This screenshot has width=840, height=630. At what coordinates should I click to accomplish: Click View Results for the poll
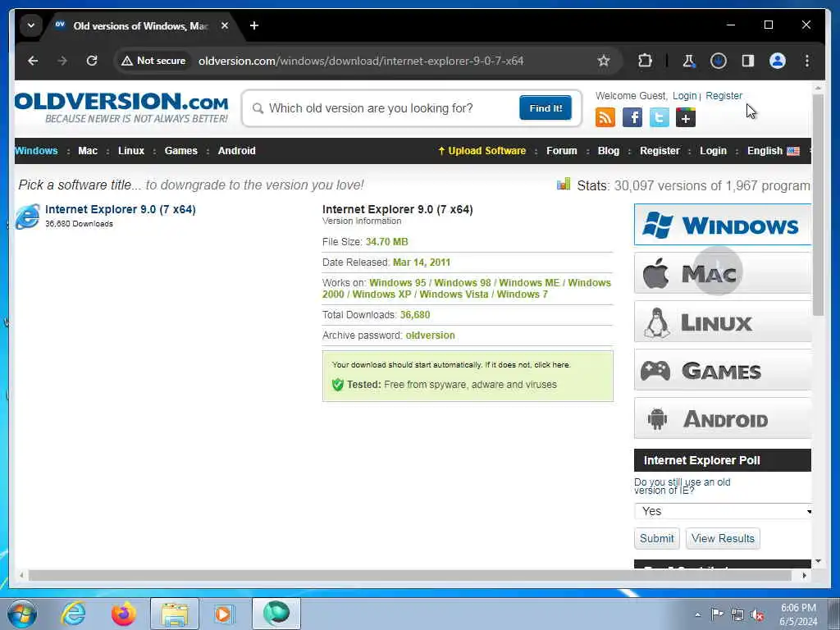click(x=723, y=538)
